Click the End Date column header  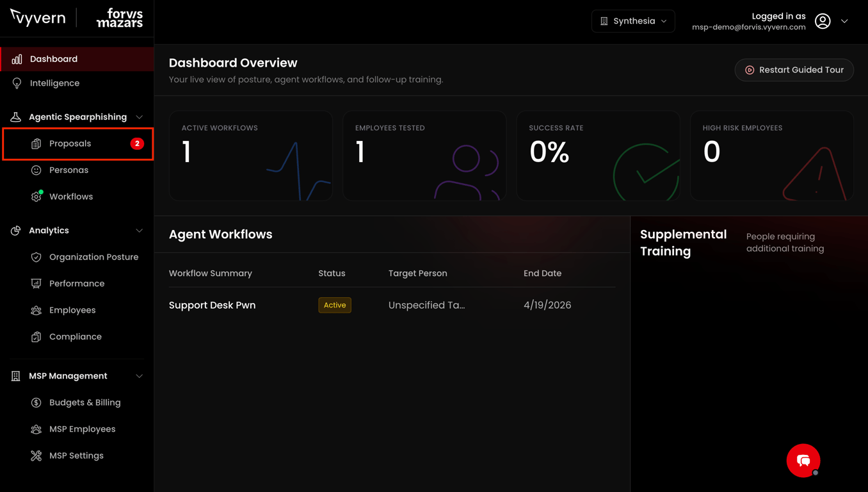[x=542, y=274]
